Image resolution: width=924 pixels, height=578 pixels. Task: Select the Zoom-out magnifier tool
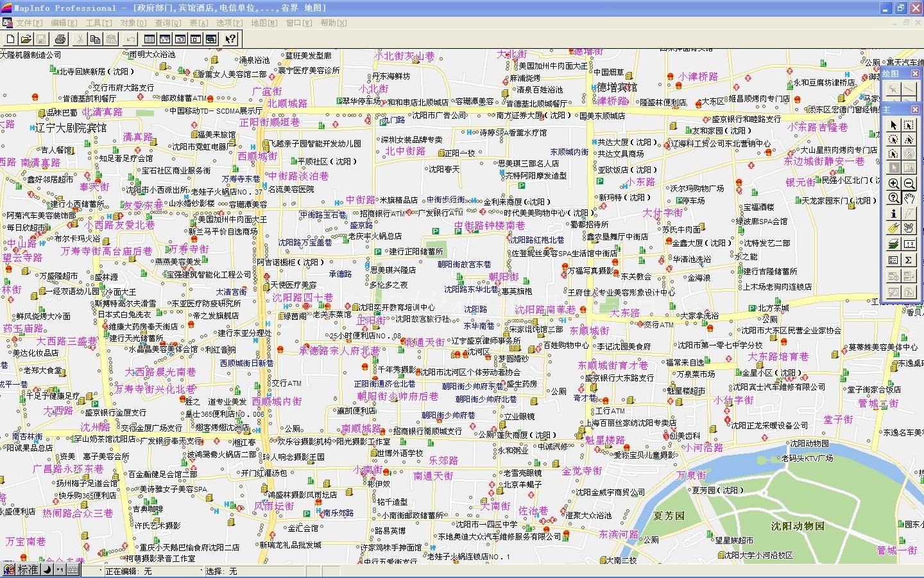click(909, 183)
